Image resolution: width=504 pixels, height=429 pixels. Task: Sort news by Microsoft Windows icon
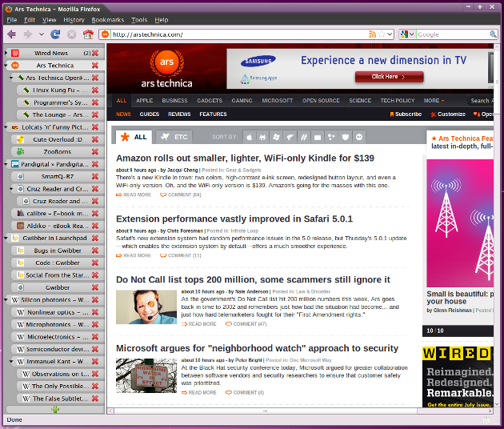[x=276, y=138]
